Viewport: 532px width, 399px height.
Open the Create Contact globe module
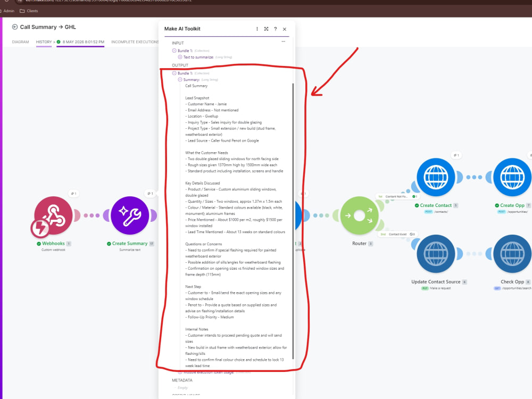[436, 177]
